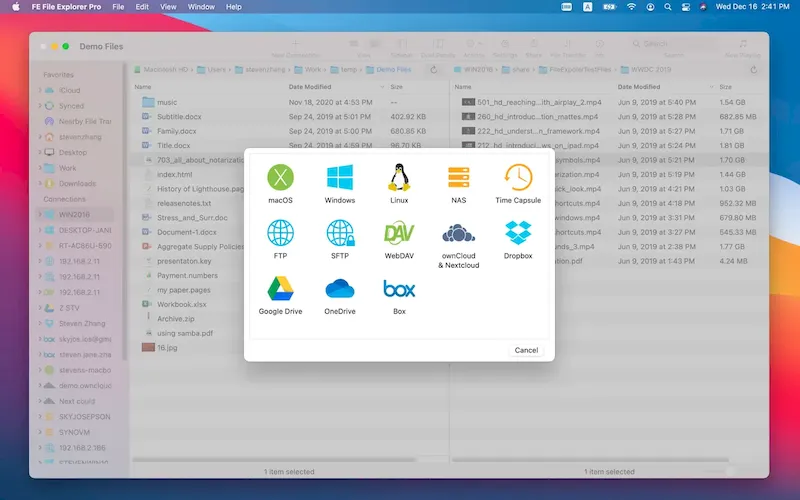800x500 pixels.
Task: Toggle the Sidebar toolbar icon
Action: point(402,48)
